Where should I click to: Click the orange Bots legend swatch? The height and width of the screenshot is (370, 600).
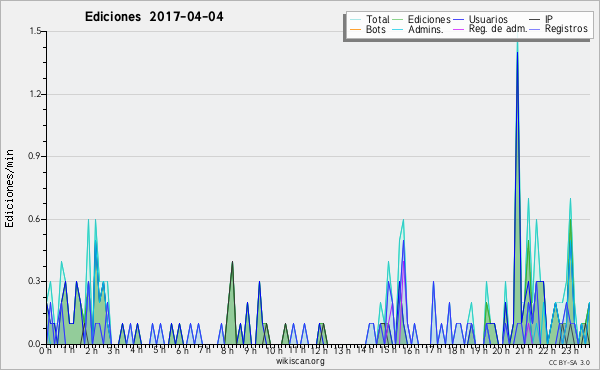tap(355, 29)
